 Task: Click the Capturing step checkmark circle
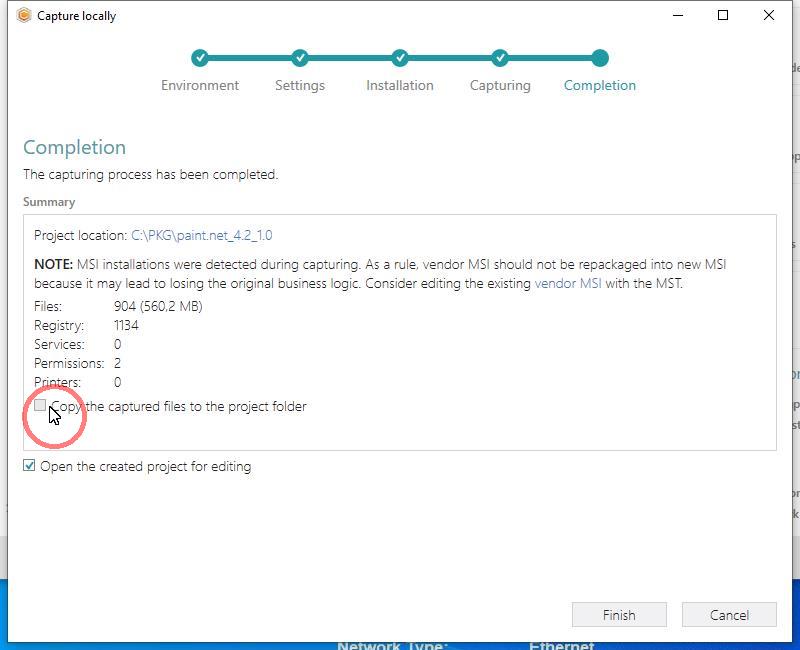click(500, 58)
